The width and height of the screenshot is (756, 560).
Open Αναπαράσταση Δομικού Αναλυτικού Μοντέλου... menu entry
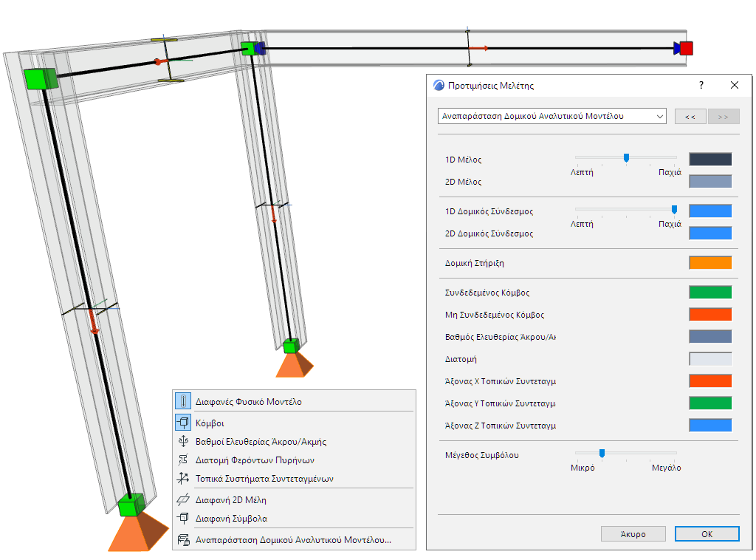(x=294, y=540)
